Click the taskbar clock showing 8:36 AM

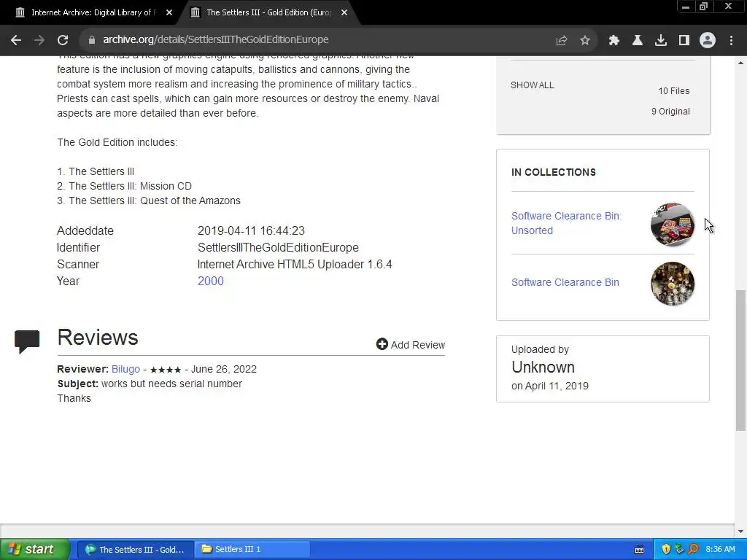coord(720,550)
